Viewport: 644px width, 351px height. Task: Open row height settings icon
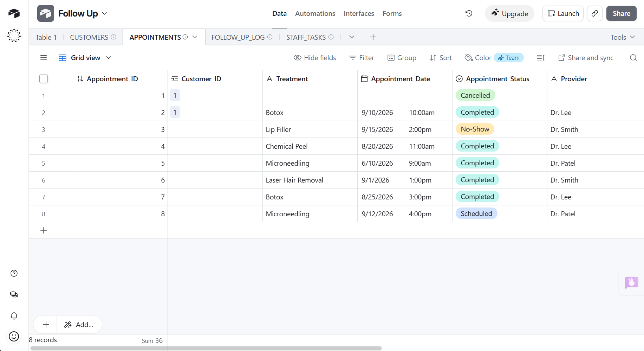(541, 58)
